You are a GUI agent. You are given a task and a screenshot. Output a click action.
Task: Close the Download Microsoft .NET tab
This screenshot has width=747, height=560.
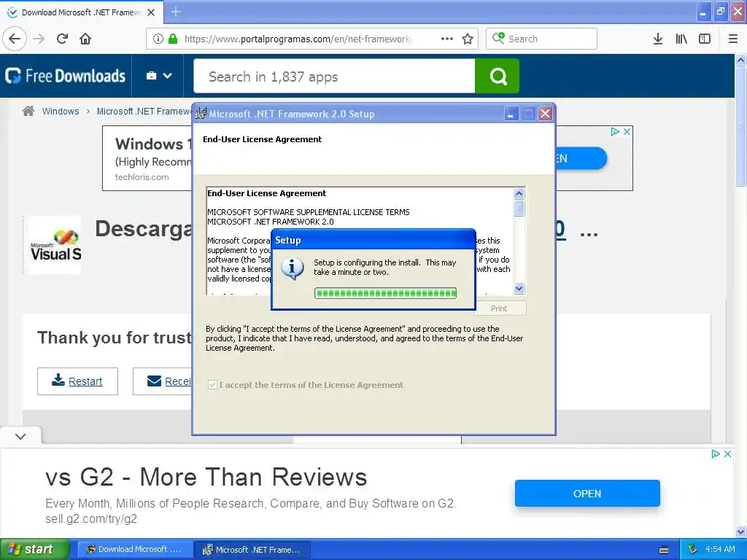click(x=151, y=12)
